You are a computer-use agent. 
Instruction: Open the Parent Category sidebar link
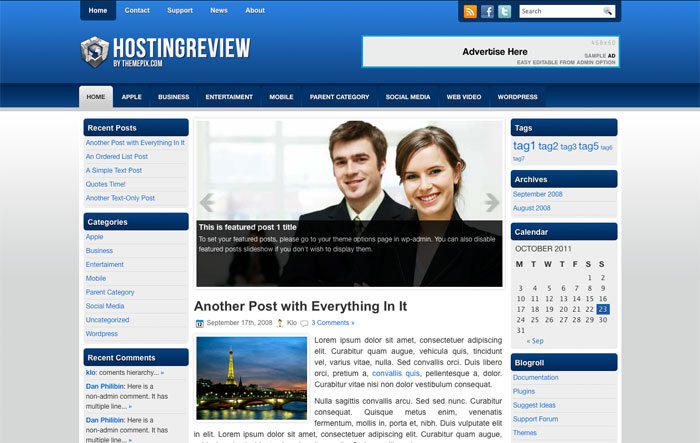point(110,293)
